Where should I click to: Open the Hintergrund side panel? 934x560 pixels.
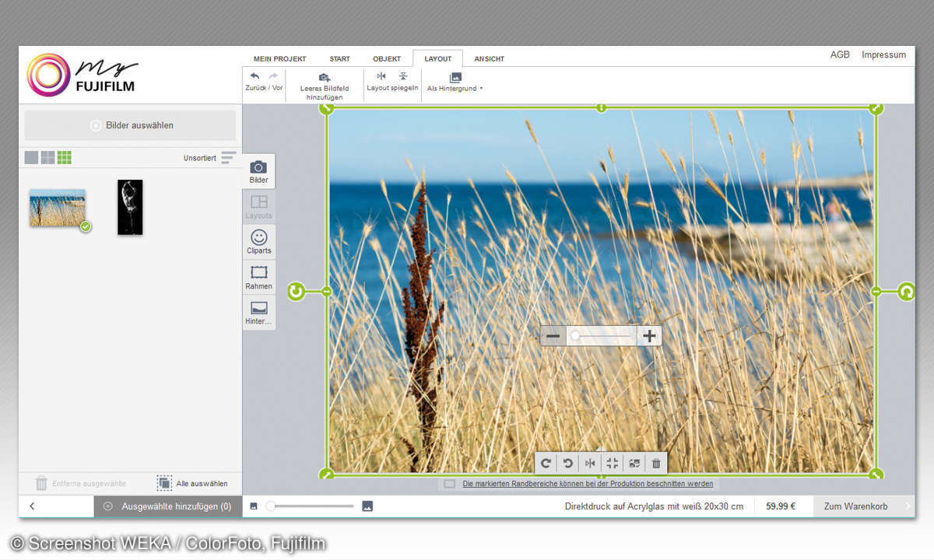[259, 312]
